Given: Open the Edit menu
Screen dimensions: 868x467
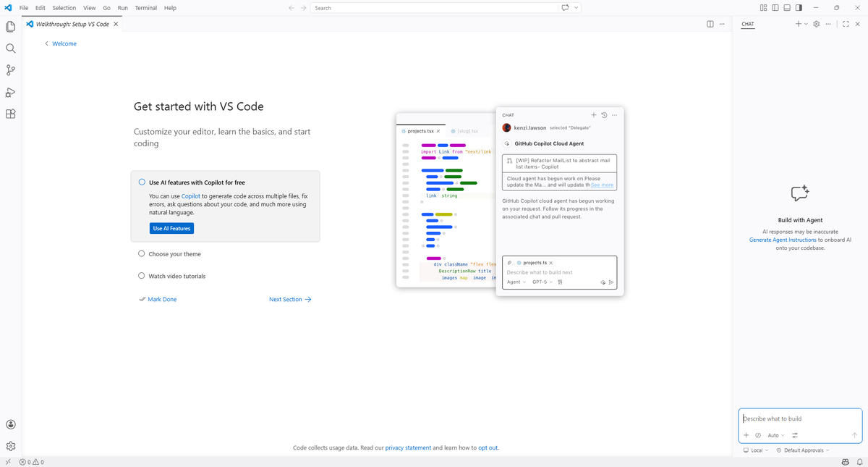Looking at the screenshot, I should point(41,8).
